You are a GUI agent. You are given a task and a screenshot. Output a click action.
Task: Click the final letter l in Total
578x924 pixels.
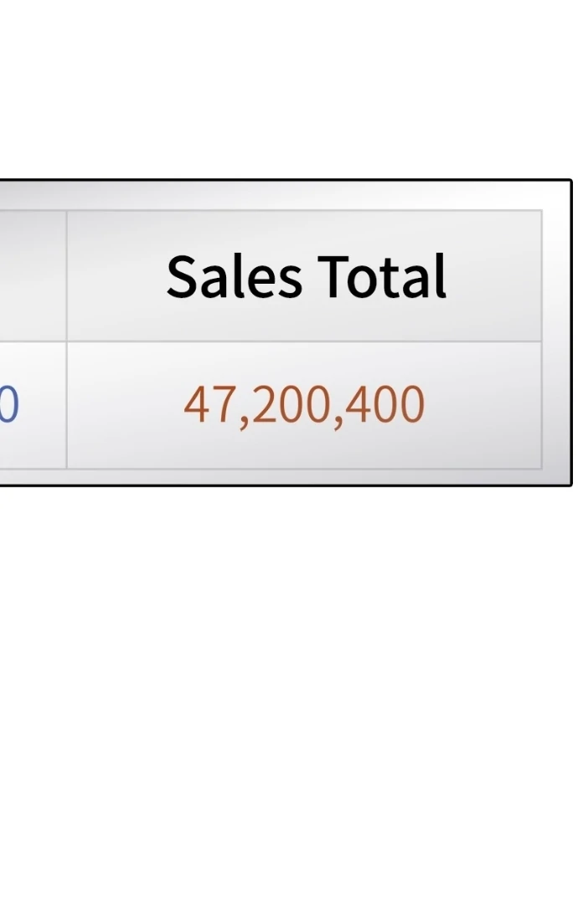coord(441,275)
